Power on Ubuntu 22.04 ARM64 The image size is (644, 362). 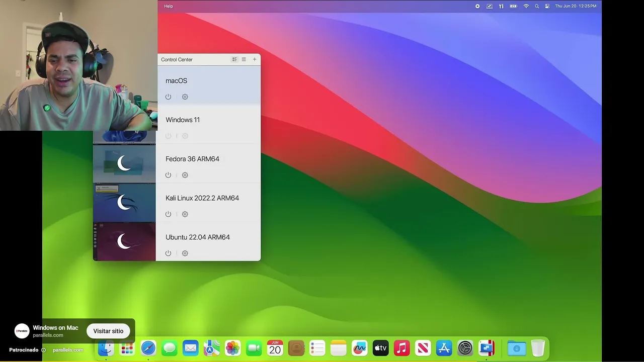pos(168,253)
